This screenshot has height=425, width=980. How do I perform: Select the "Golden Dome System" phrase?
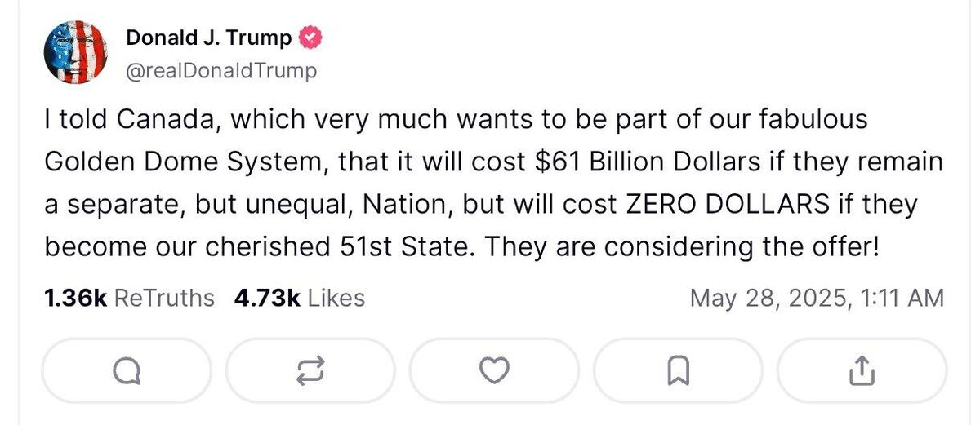pyautogui.click(x=177, y=162)
